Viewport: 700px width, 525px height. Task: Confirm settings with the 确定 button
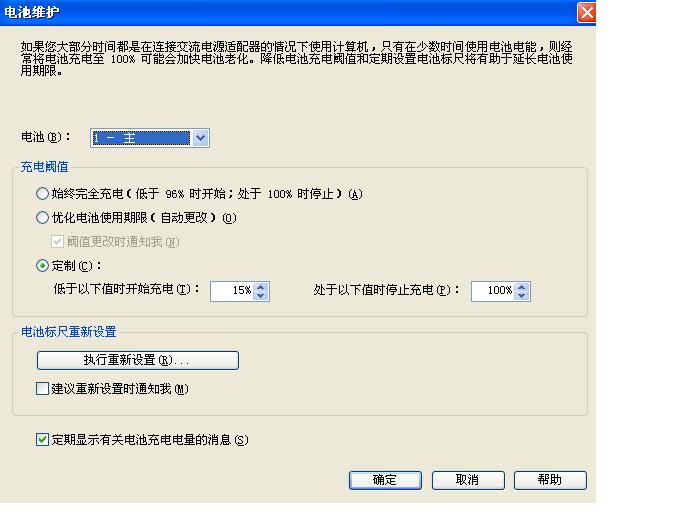[385, 480]
